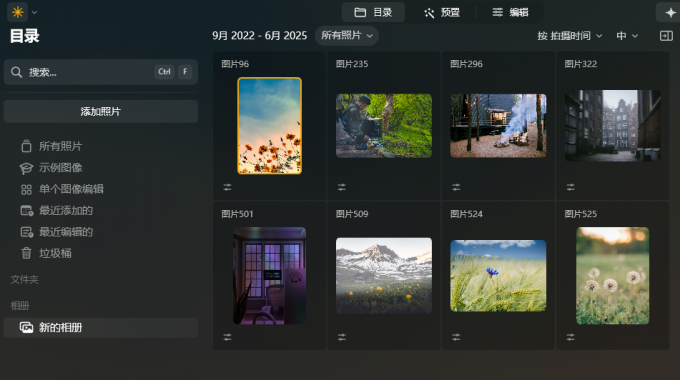Click the adjustments icon under 图片296

(x=456, y=187)
